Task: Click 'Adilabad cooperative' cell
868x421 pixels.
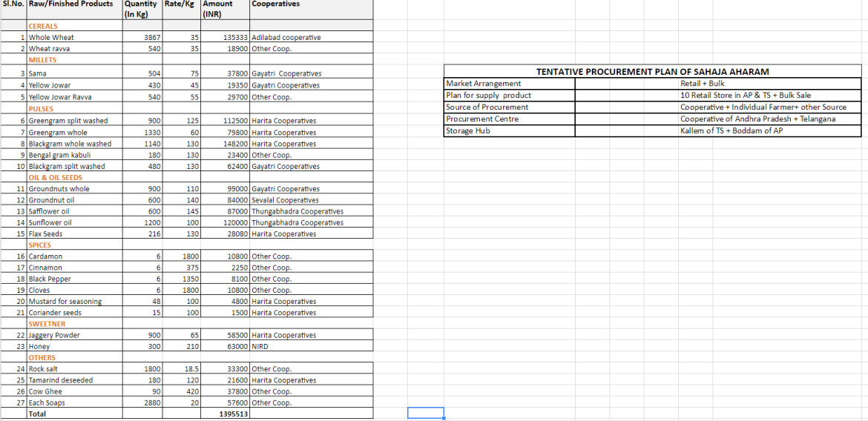Action: [x=312, y=38]
